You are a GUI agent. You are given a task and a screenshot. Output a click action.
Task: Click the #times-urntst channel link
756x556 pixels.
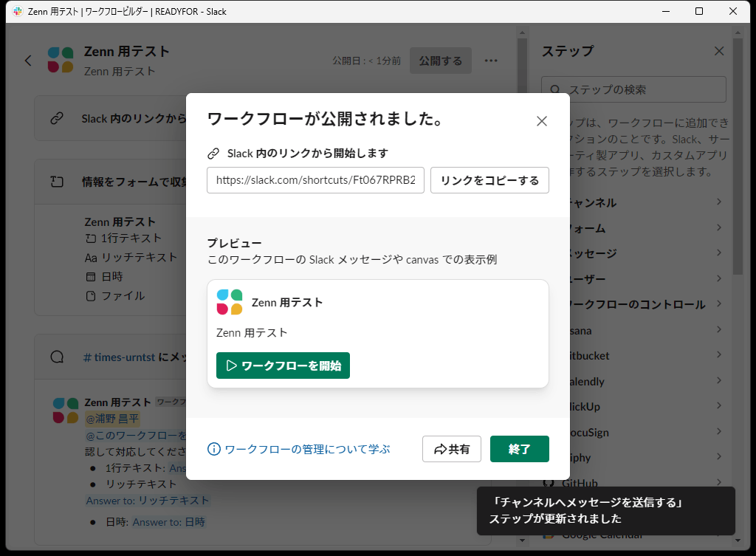click(x=119, y=357)
